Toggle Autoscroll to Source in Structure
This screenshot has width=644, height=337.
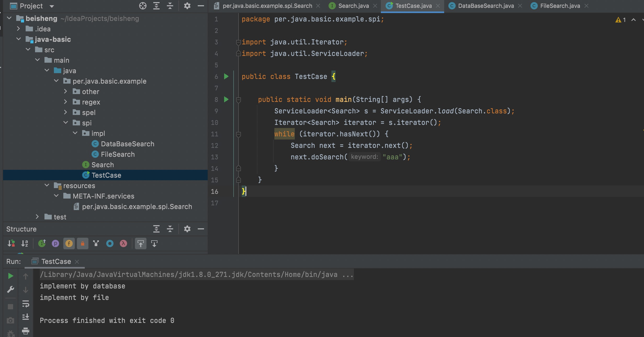(x=141, y=243)
